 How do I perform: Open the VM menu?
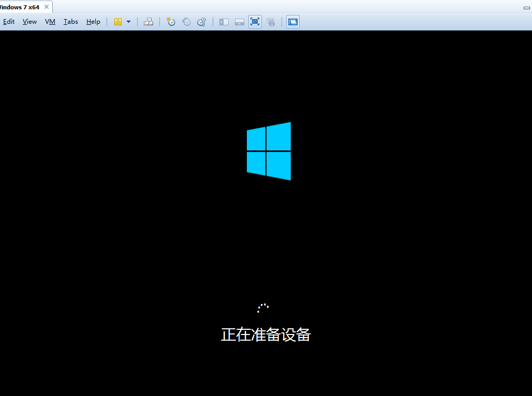(50, 22)
